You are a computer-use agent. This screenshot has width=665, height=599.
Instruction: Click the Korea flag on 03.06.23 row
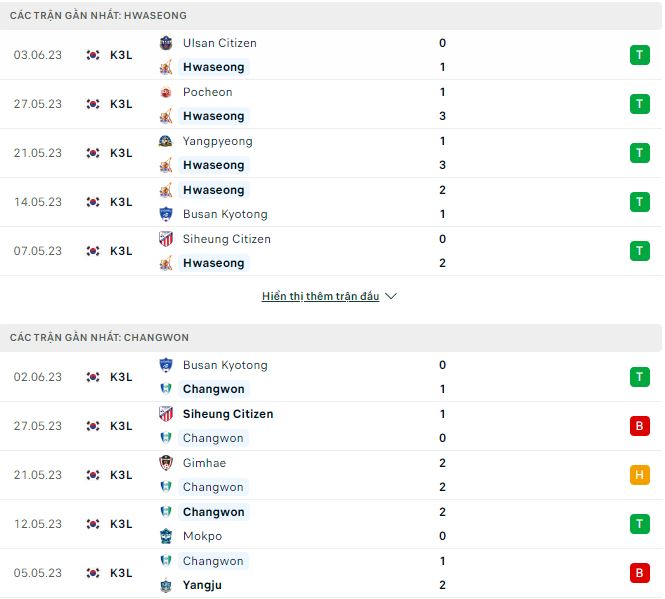pyautogui.click(x=93, y=55)
